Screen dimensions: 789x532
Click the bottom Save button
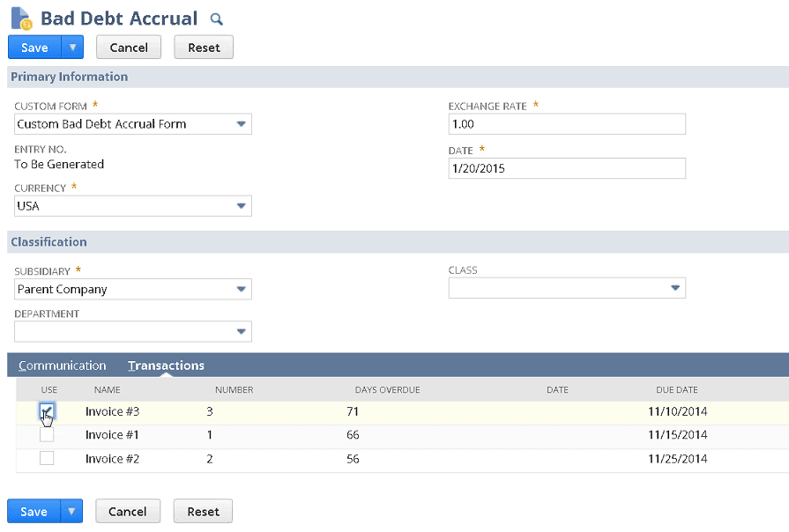33,512
